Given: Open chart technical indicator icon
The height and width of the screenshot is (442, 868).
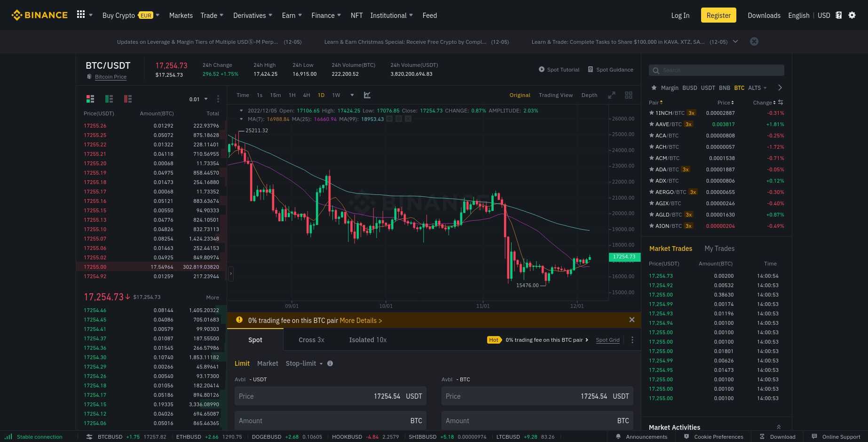Looking at the screenshot, I should 367,95.
